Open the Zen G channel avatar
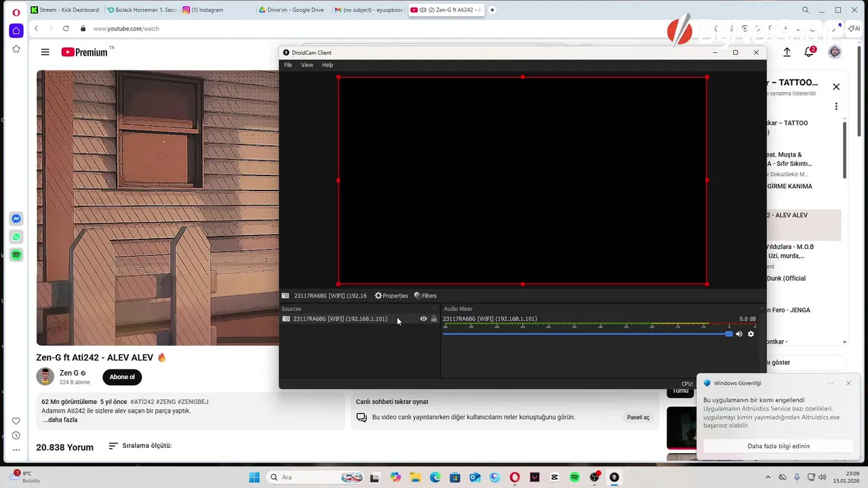 (45, 377)
